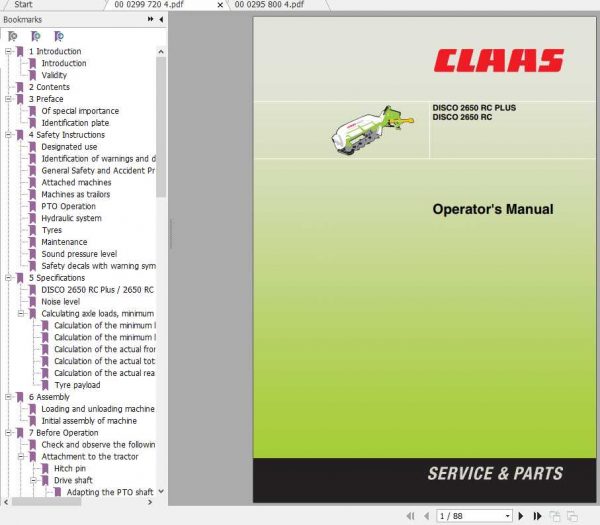Open General Safety and Accident bookmark
Image resolution: width=600 pixels, height=525 pixels.
click(x=98, y=171)
